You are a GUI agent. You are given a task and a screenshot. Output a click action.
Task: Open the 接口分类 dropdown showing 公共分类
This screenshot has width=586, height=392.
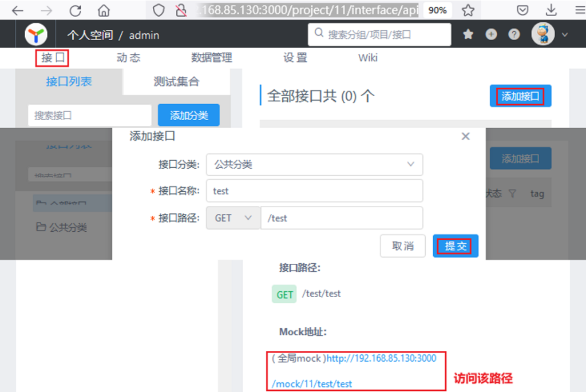[314, 164]
